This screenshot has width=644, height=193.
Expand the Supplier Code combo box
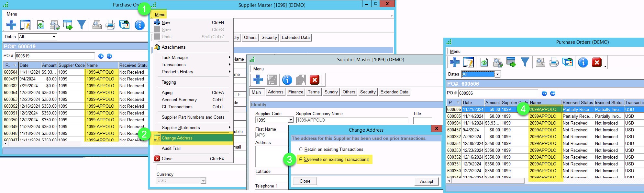point(291,120)
